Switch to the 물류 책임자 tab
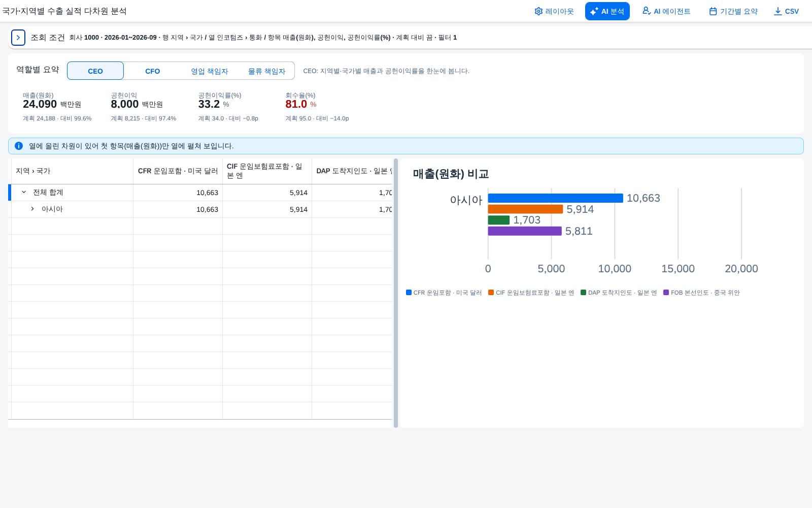The height and width of the screenshot is (508, 812). [266, 71]
